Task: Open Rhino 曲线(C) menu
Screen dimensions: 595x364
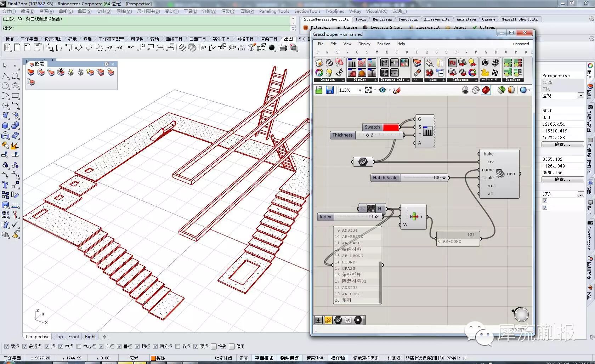Action: click(x=66, y=11)
